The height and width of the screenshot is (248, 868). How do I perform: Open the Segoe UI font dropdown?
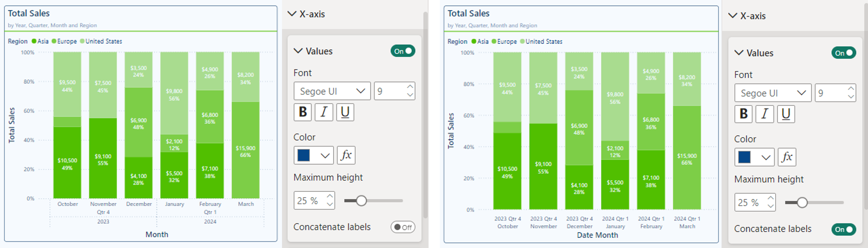click(x=332, y=91)
